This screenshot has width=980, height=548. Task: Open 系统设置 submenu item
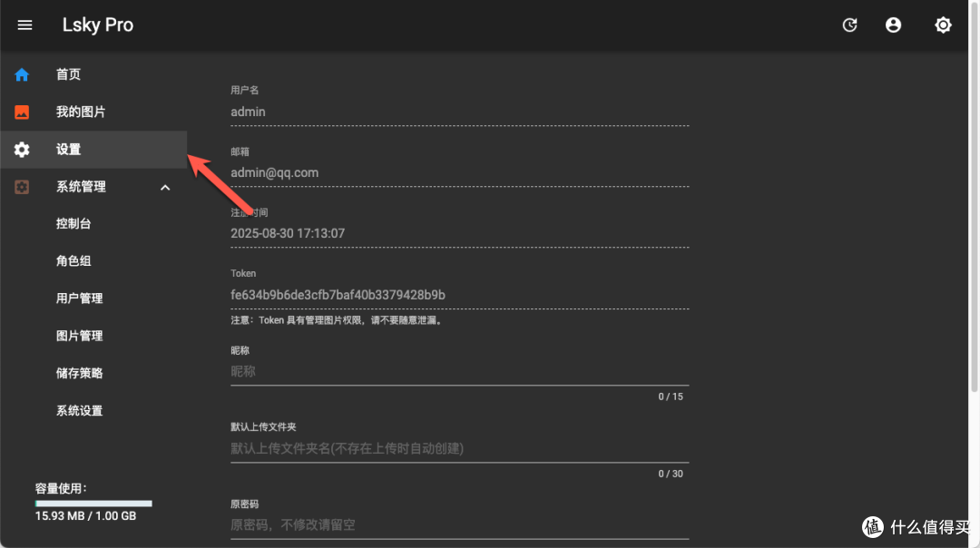click(79, 411)
